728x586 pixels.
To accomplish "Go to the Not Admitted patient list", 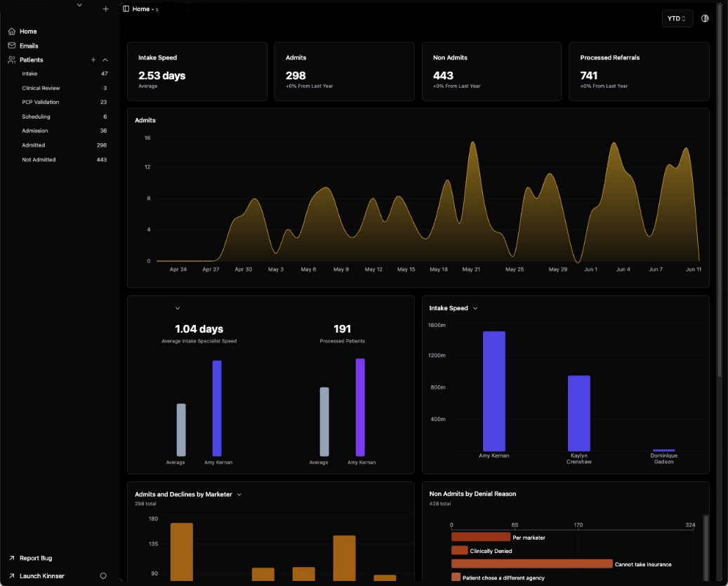I will pos(39,160).
